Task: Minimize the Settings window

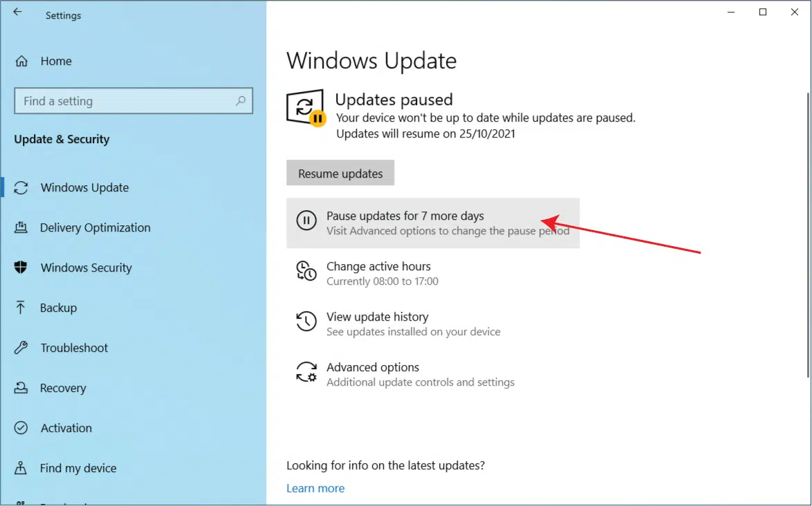Action: pyautogui.click(x=731, y=12)
